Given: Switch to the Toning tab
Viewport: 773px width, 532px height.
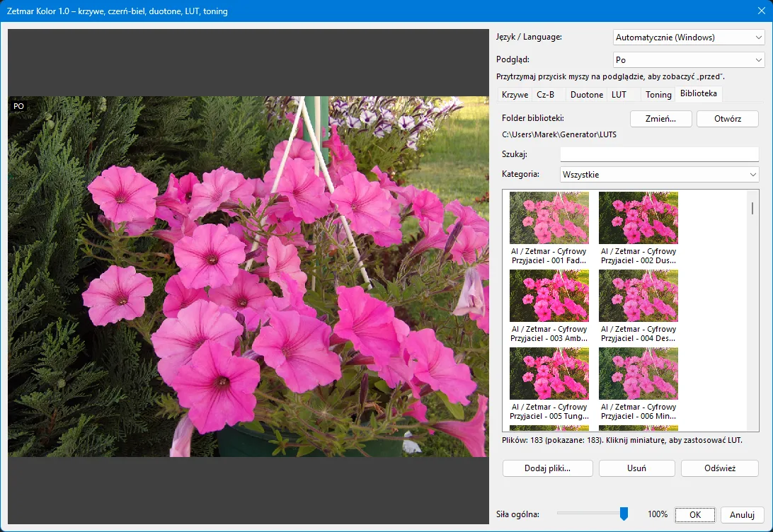Looking at the screenshot, I should (658, 95).
